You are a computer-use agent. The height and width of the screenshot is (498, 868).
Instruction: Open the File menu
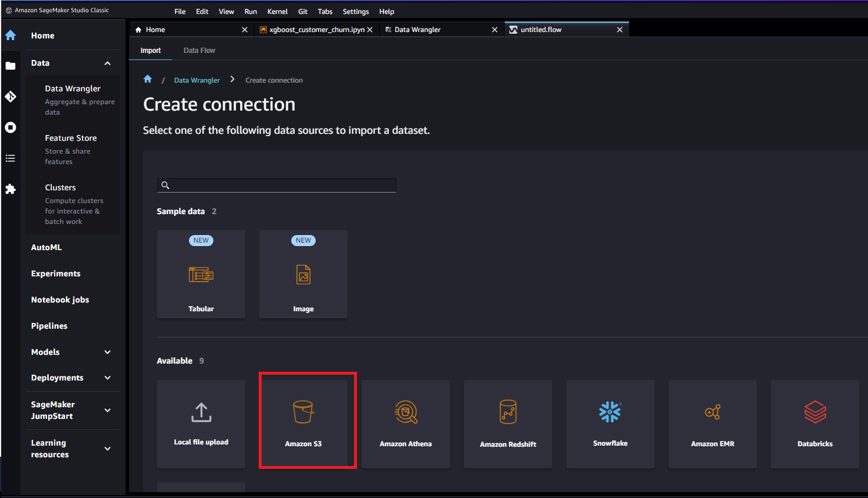coord(180,12)
